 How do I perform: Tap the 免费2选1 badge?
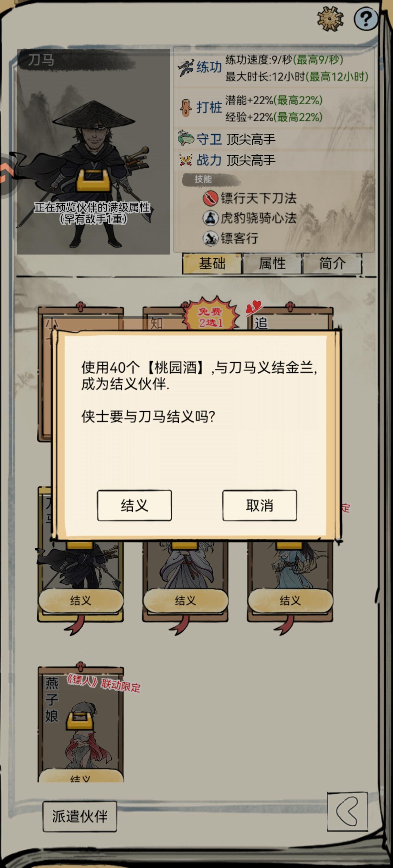click(x=210, y=315)
